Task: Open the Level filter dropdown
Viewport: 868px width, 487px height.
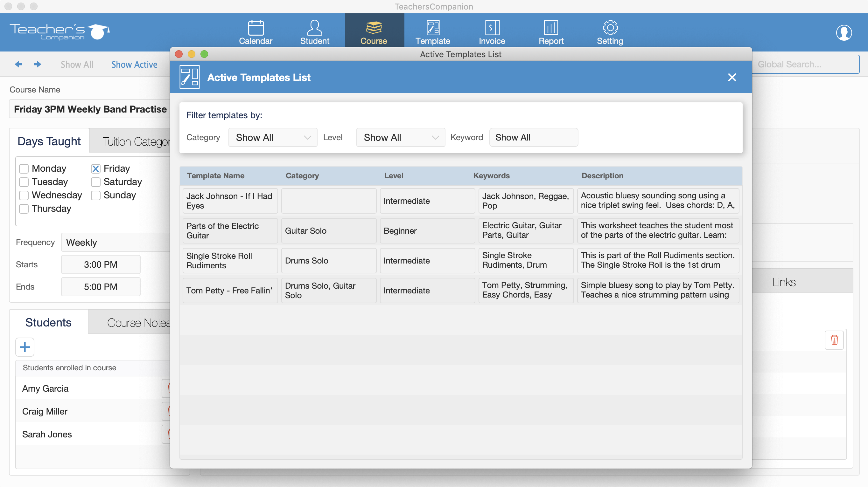Action: click(400, 137)
